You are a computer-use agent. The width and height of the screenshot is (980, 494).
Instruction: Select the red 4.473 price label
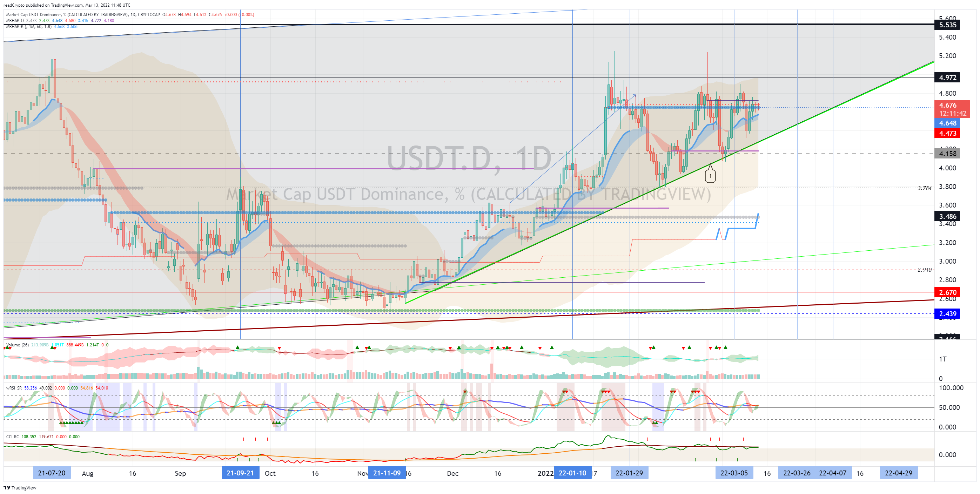point(947,134)
